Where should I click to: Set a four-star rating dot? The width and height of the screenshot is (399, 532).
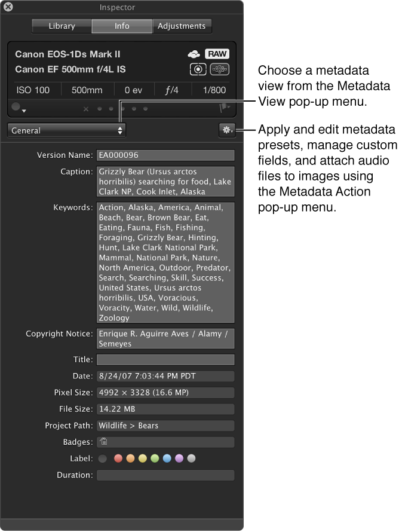pyautogui.click(x=134, y=109)
